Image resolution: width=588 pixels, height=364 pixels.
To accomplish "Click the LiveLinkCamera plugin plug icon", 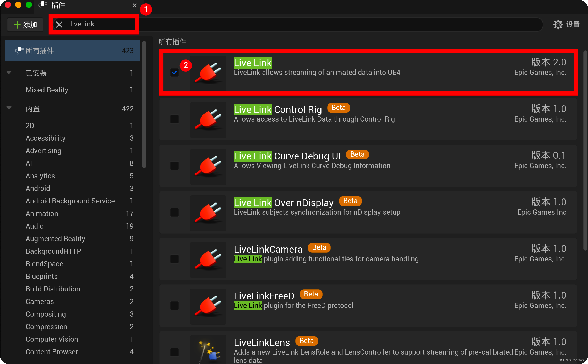I will click(208, 260).
